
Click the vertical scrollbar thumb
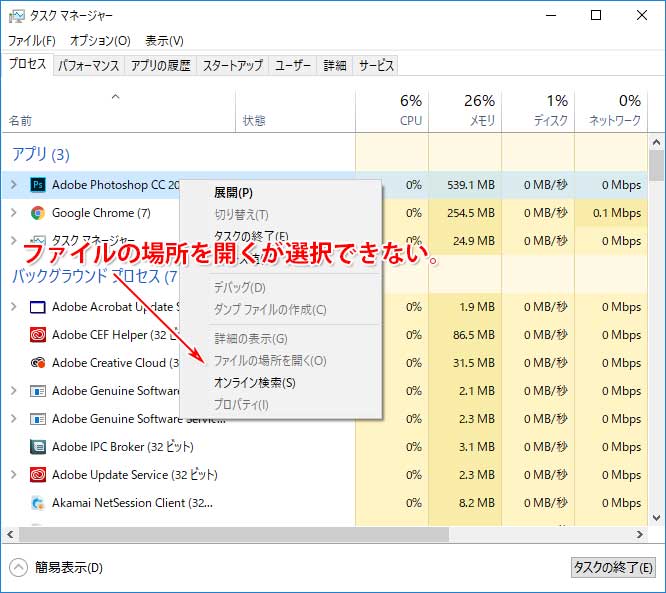[x=656, y=166]
